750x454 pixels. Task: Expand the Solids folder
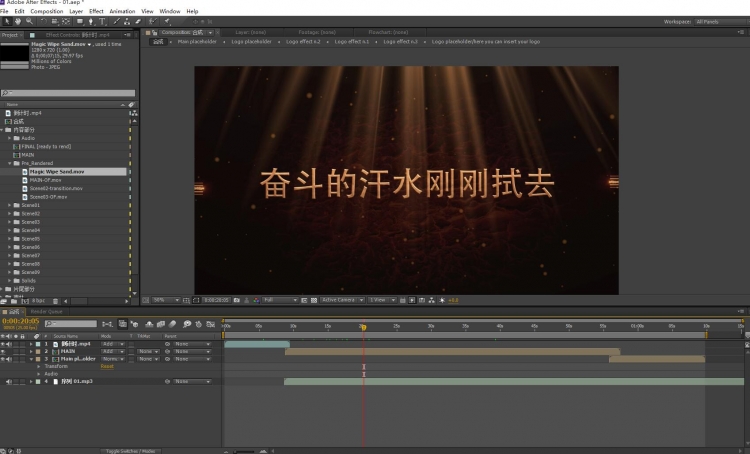tap(10, 281)
